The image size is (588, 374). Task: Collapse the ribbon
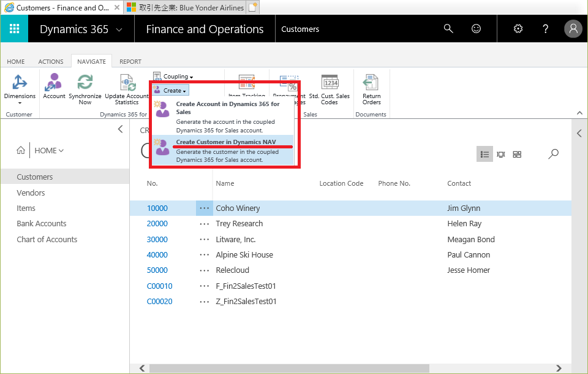[579, 113]
